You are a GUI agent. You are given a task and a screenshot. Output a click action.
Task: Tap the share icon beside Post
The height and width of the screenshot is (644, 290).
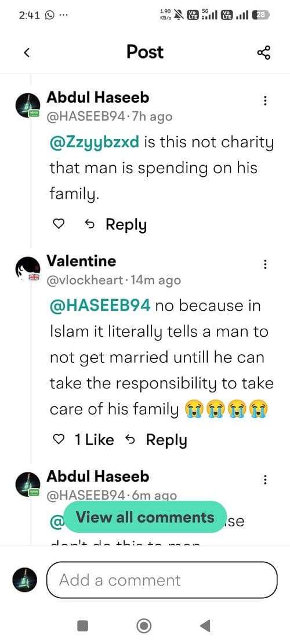coord(264,53)
